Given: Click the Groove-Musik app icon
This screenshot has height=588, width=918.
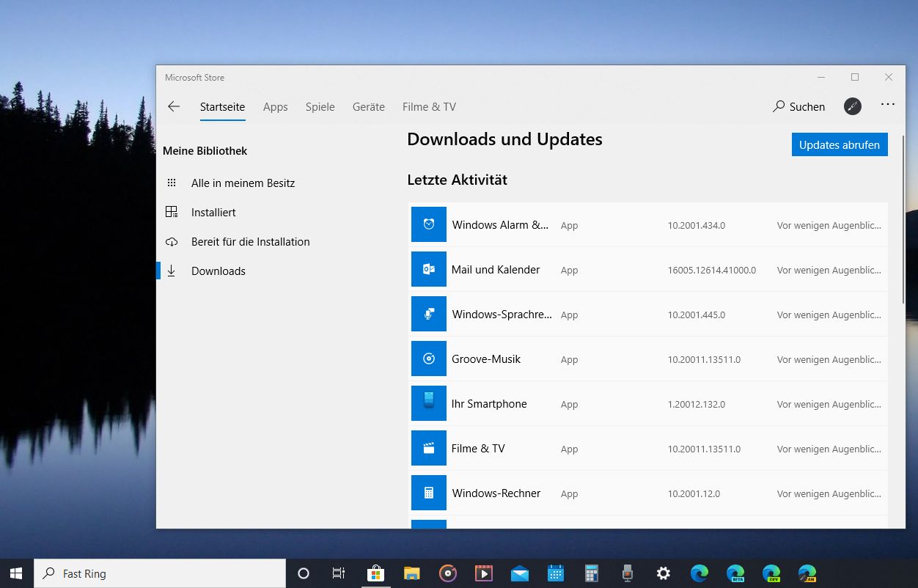Looking at the screenshot, I should tap(429, 359).
